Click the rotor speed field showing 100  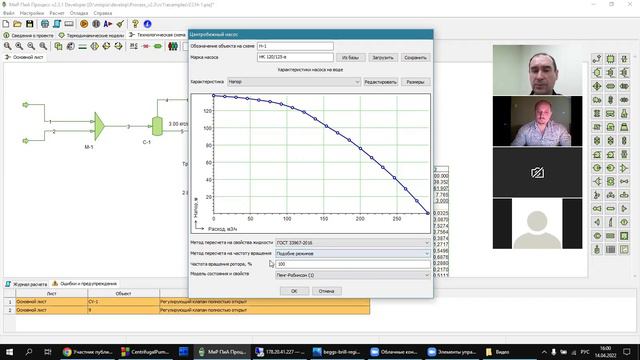click(353, 264)
